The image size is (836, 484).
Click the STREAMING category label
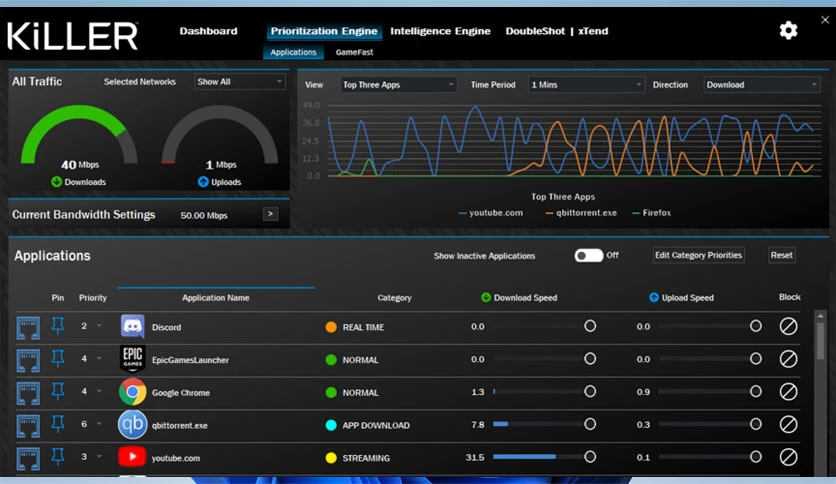tap(366, 458)
